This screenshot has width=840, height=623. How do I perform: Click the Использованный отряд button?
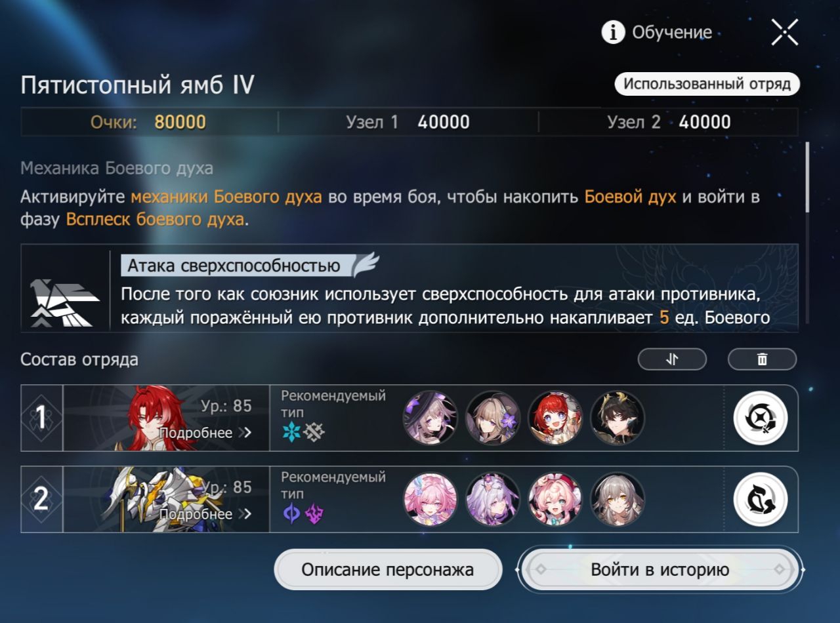[707, 84]
